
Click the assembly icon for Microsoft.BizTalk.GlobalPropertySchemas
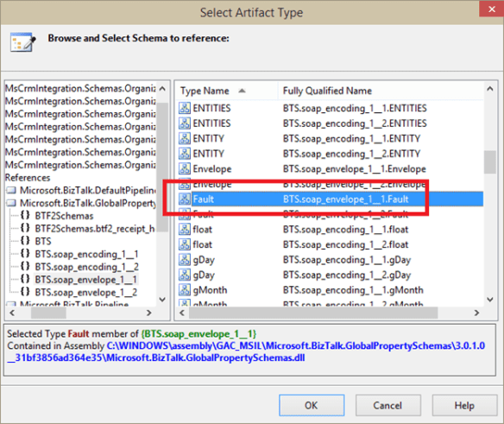[11, 203]
